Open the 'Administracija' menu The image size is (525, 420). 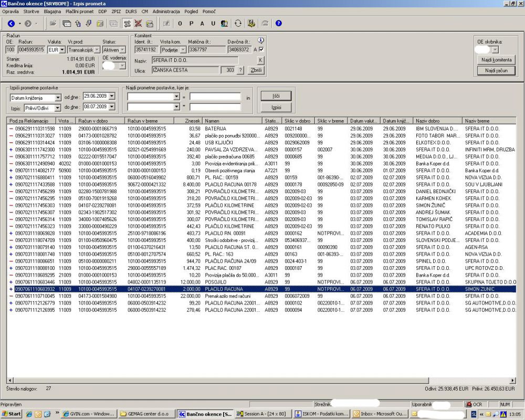click(x=166, y=11)
